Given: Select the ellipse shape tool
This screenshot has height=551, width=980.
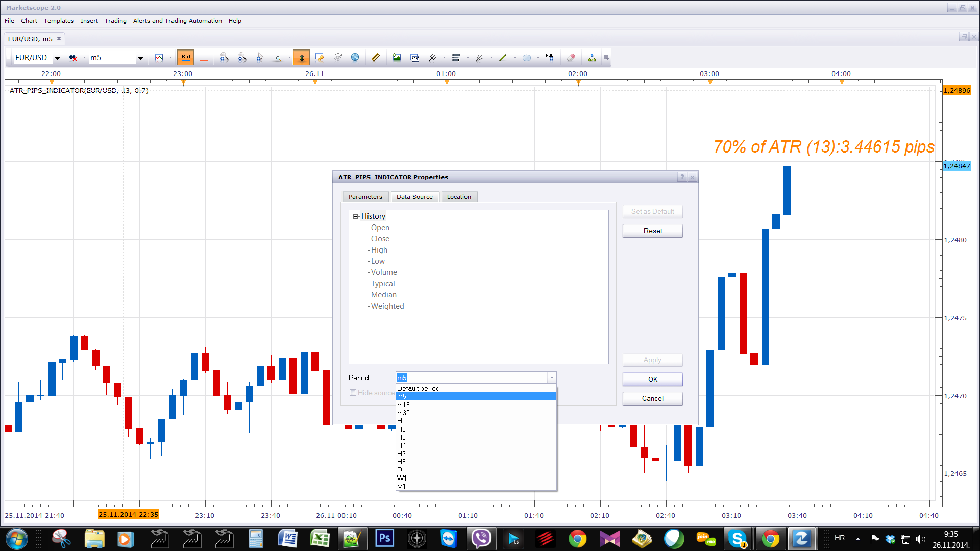Looking at the screenshot, I should pyautogui.click(x=527, y=58).
